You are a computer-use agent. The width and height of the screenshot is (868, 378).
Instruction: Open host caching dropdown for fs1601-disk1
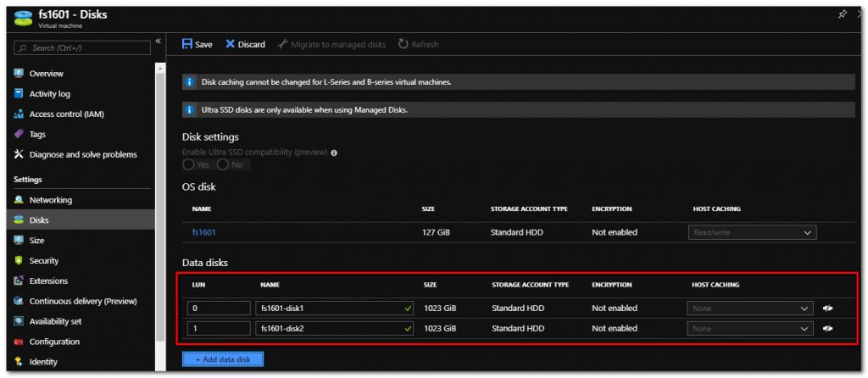tap(750, 309)
